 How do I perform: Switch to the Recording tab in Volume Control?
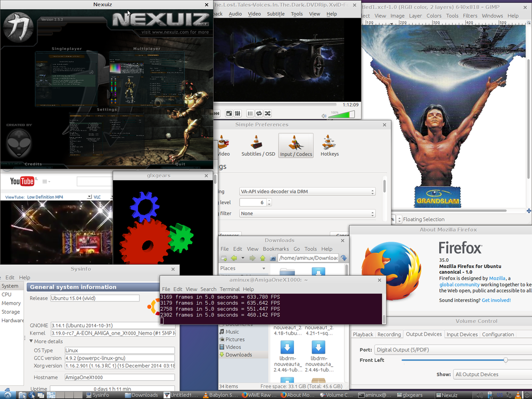point(389,335)
